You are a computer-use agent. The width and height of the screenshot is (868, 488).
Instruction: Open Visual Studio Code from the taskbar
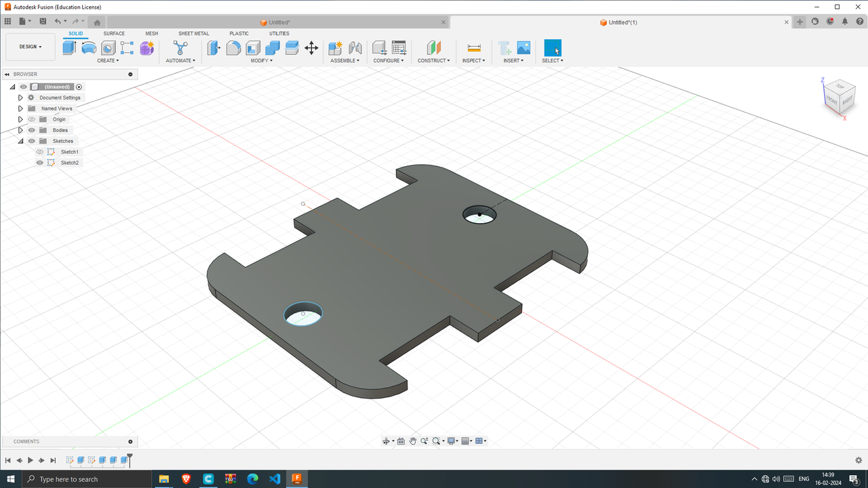tap(275, 479)
